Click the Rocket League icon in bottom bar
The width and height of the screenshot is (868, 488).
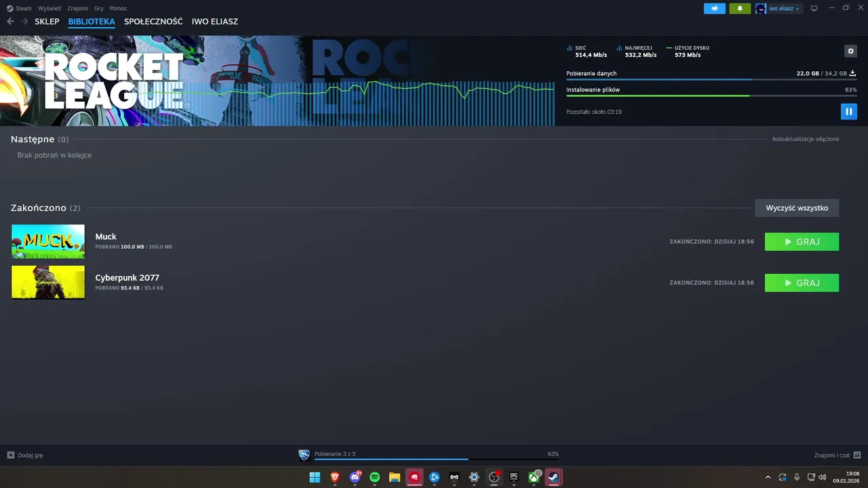click(304, 455)
